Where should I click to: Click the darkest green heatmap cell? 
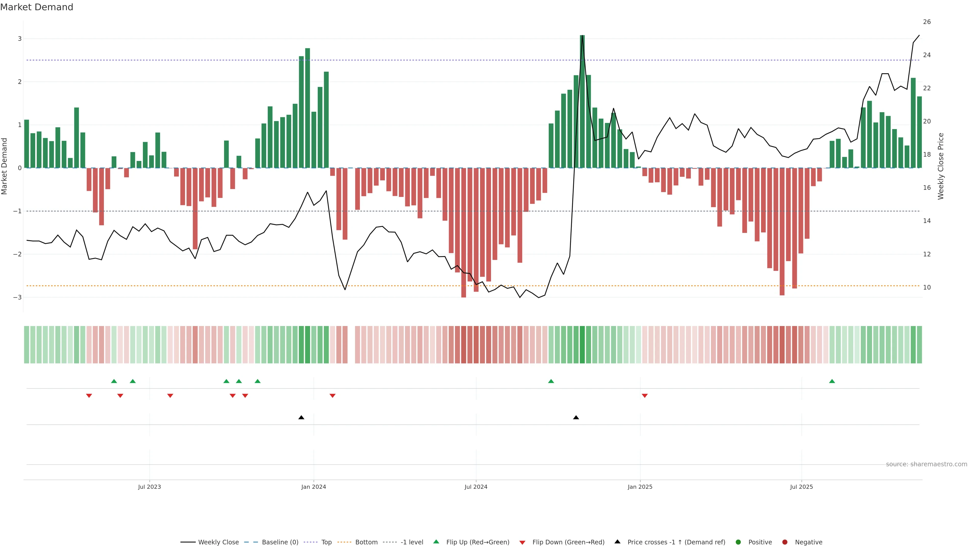[582, 345]
